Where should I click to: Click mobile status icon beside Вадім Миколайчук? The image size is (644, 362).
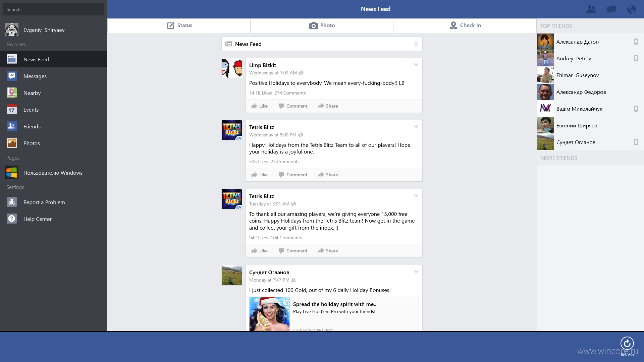[636, 109]
